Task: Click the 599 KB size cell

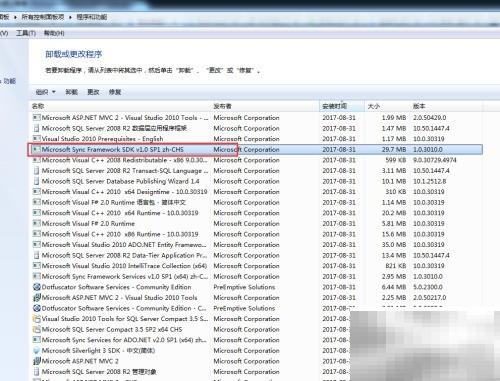Action: coord(396,160)
